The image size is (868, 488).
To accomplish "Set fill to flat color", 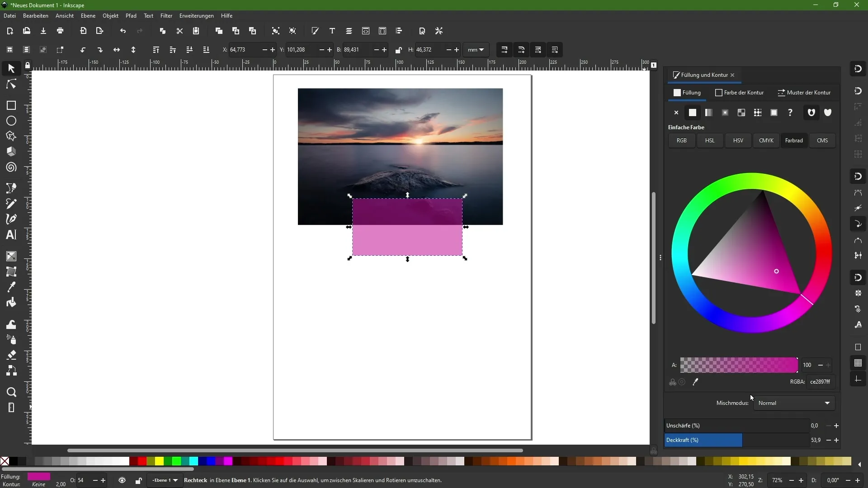I will tap(693, 113).
